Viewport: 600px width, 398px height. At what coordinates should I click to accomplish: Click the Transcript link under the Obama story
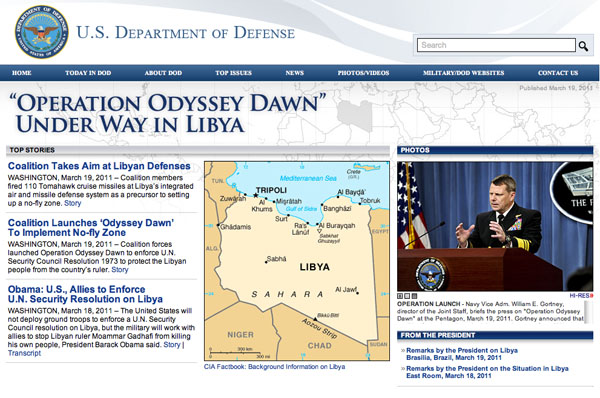pyautogui.click(x=24, y=353)
